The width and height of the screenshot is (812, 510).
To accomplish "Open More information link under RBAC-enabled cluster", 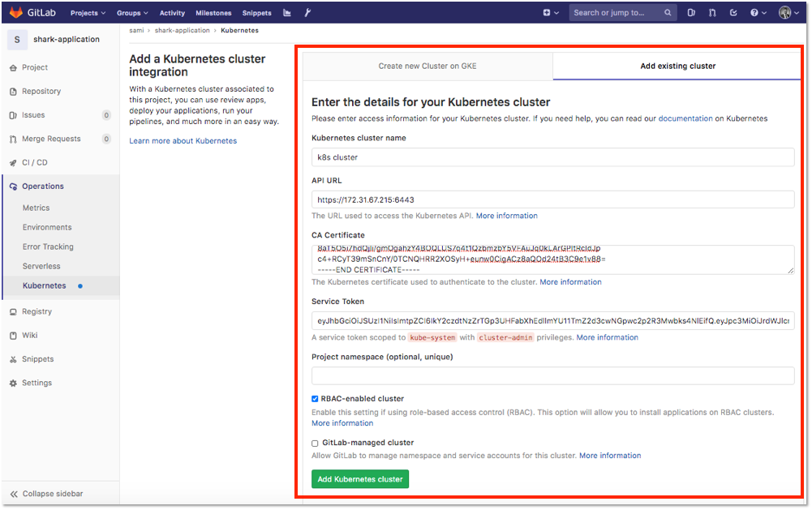I will pos(342,423).
